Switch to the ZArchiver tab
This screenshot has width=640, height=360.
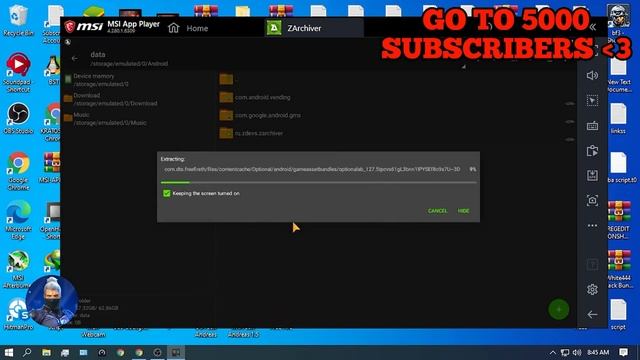click(x=313, y=28)
